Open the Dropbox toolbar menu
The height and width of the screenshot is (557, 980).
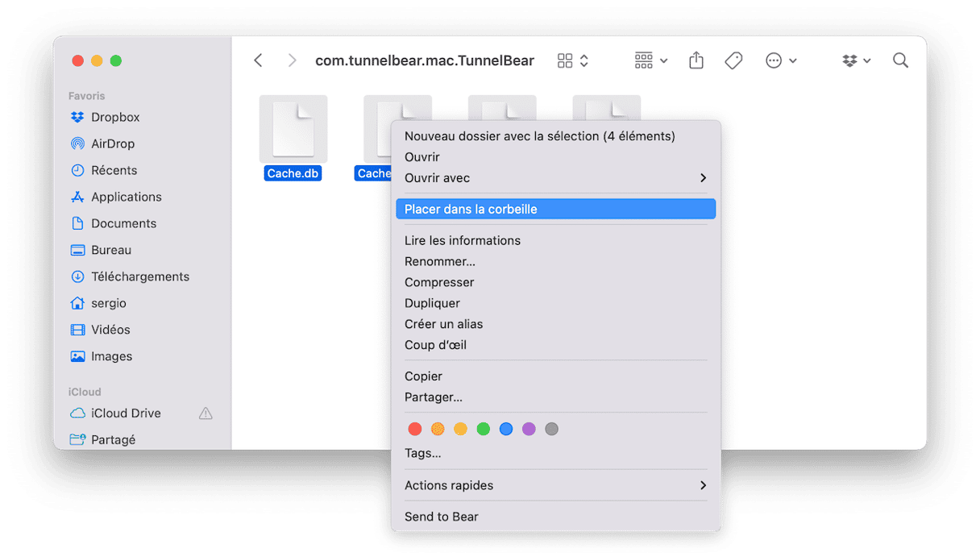click(856, 60)
